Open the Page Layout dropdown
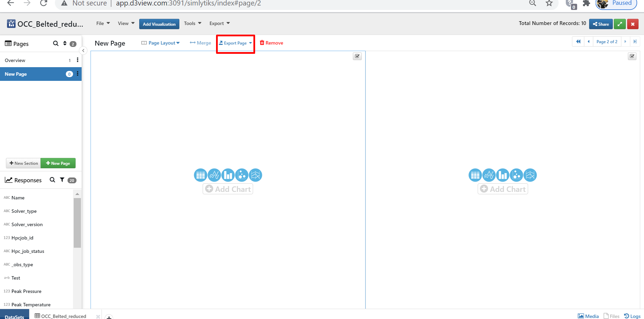This screenshot has height=319, width=644. [x=160, y=43]
